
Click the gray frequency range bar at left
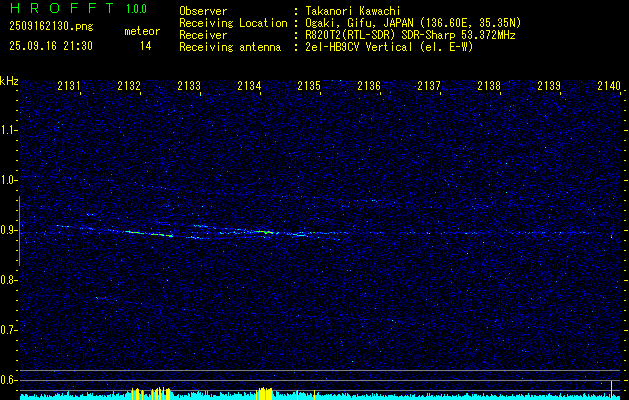[19, 231]
